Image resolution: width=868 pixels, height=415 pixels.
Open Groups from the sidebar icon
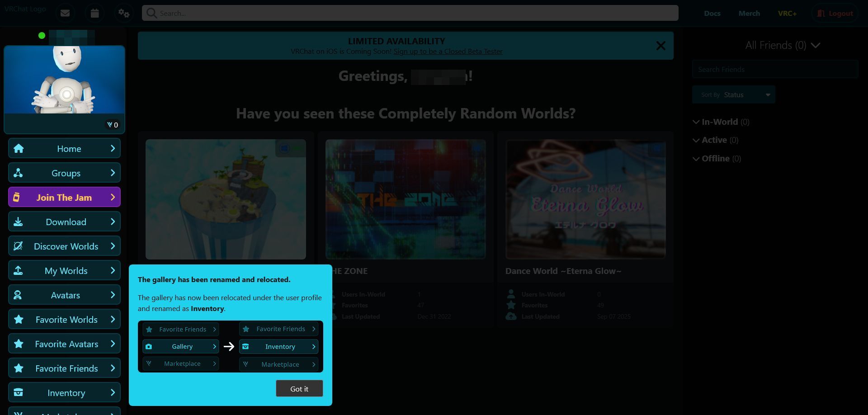[x=18, y=172]
